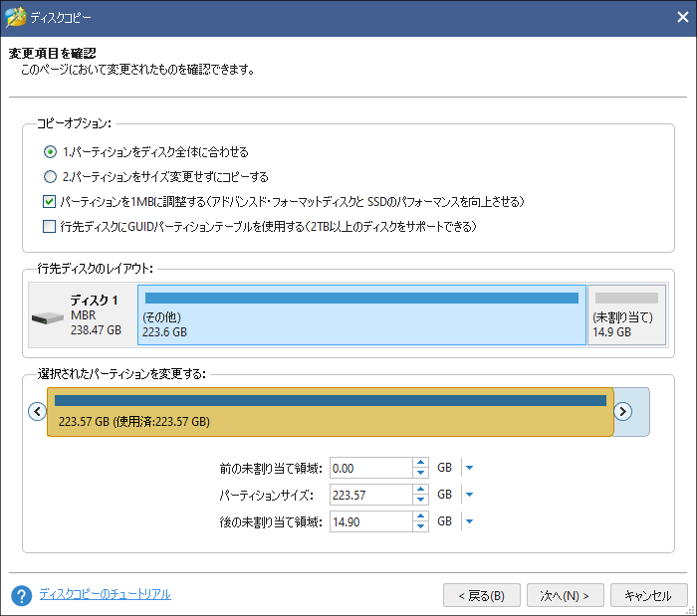Image resolution: width=697 pixels, height=616 pixels.
Task: Click left arrow handle of partition bar
Action: [x=38, y=411]
